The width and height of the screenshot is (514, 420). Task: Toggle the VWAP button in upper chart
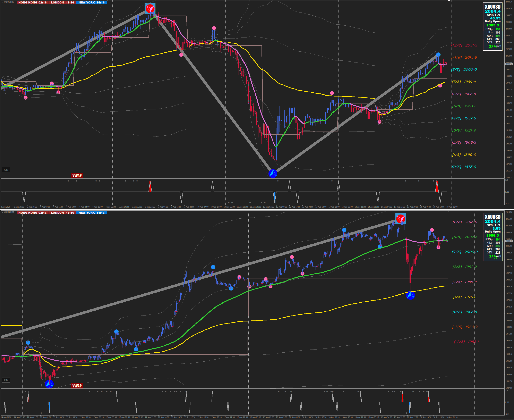[77, 176]
